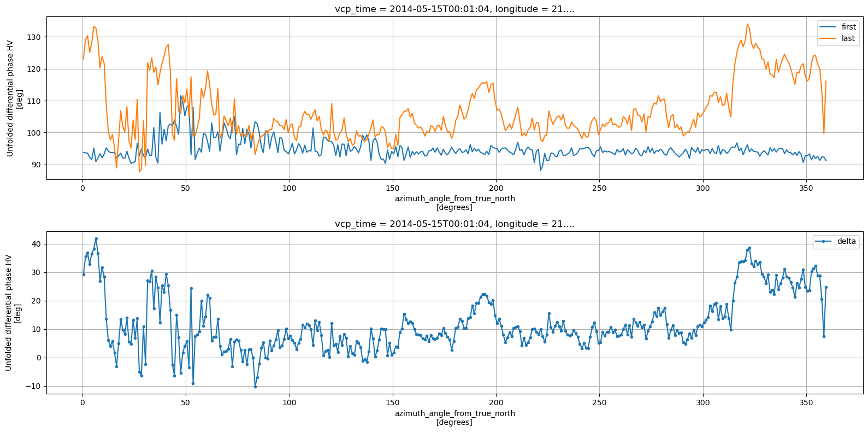Image resolution: width=868 pixels, height=432 pixels.
Task: Click x-axis tick 300 on first/last chart
Action: [x=703, y=188]
